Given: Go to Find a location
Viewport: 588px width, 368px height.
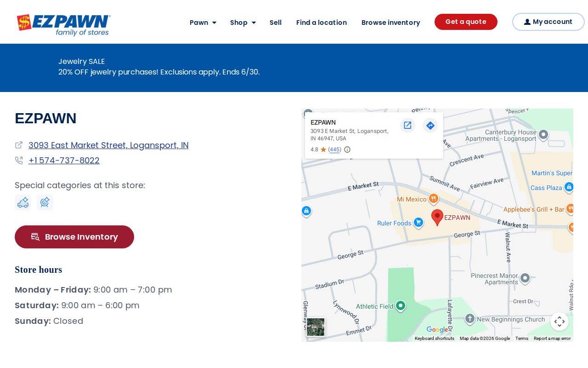Looking at the screenshot, I should point(322,23).
